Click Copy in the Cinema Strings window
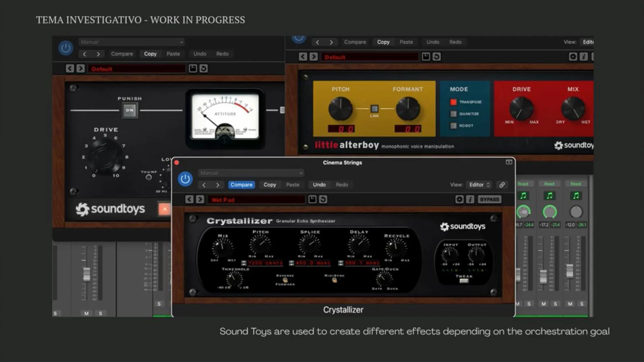Viewport: 644px width, 362px height. [270, 185]
